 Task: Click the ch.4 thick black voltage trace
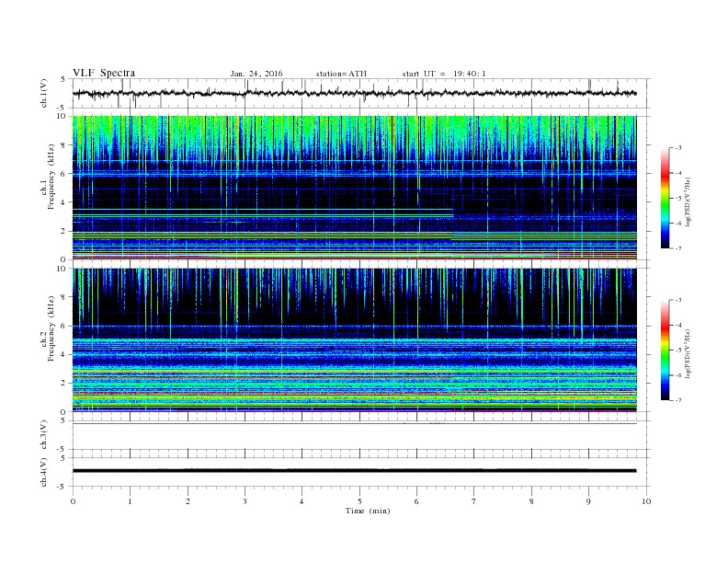[x=354, y=471]
